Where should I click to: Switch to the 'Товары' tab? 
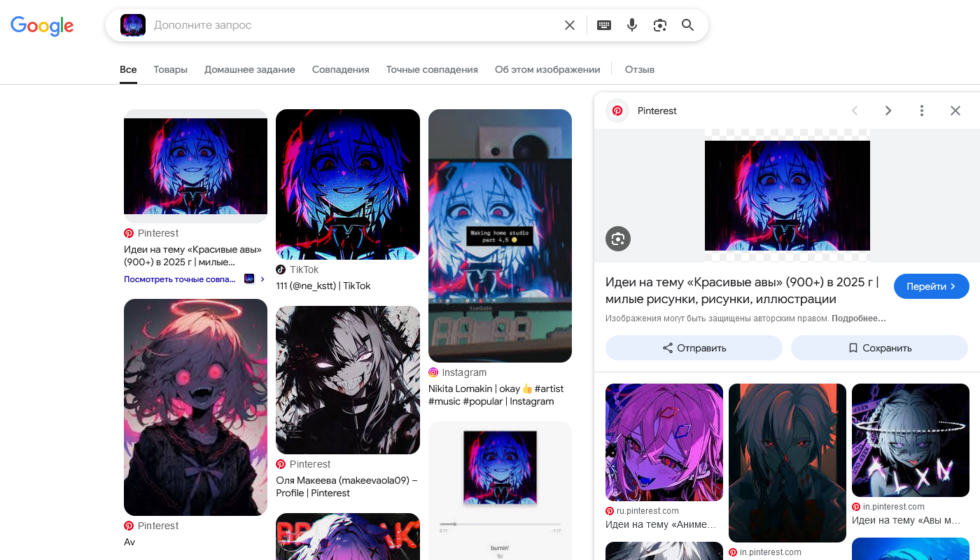click(171, 70)
